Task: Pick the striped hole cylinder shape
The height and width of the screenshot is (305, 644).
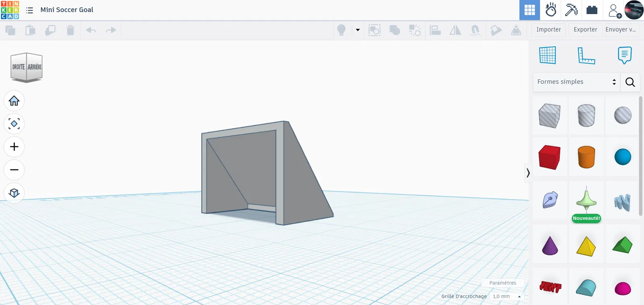Action: tap(586, 115)
